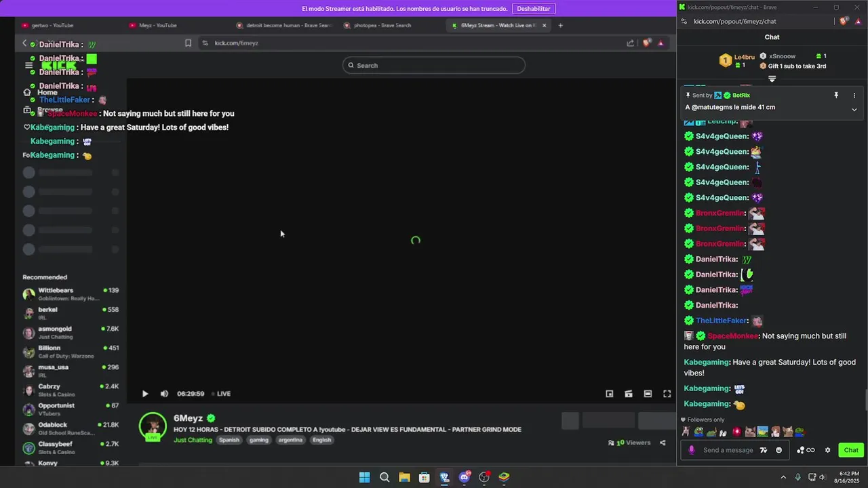Click the Just Chatting category link
868x488 pixels.
pyautogui.click(x=193, y=440)
